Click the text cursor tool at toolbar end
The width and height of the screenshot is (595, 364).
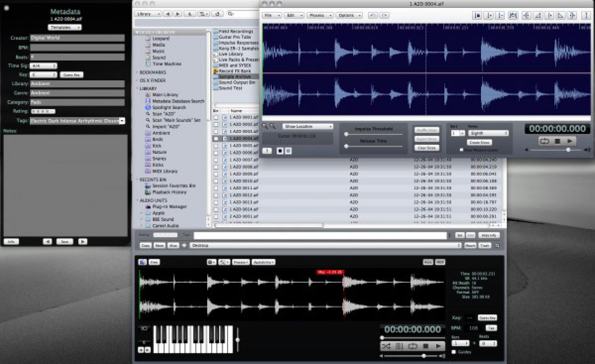tap(586, 15)
